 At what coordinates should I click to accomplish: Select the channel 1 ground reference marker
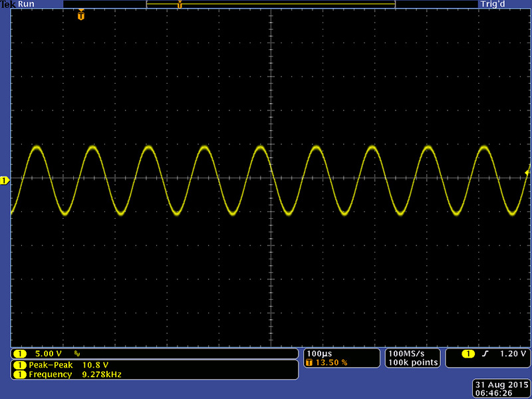point(5,180)
